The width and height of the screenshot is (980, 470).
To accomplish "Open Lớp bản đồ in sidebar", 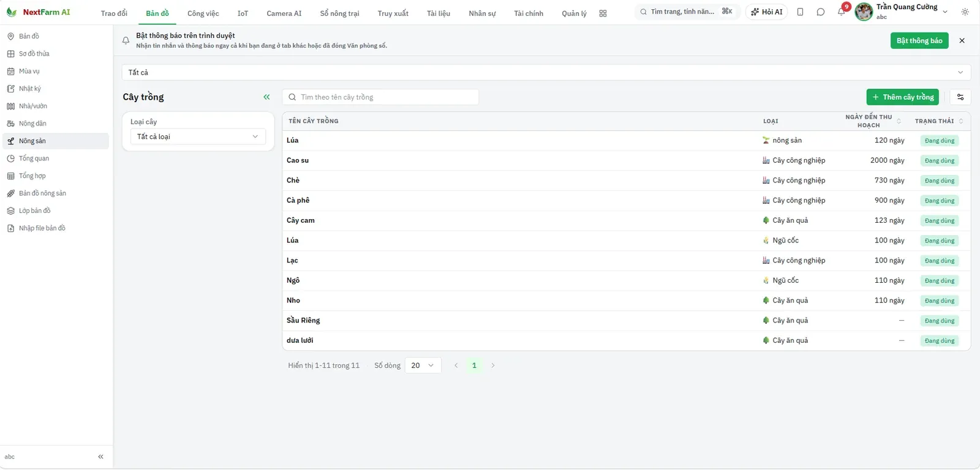I will [56, 211].
